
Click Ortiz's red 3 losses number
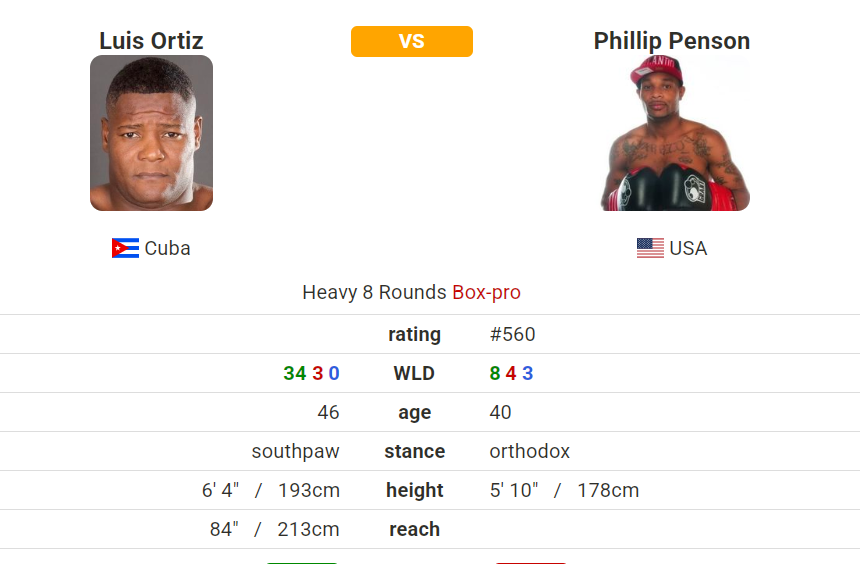click(317, 373)
